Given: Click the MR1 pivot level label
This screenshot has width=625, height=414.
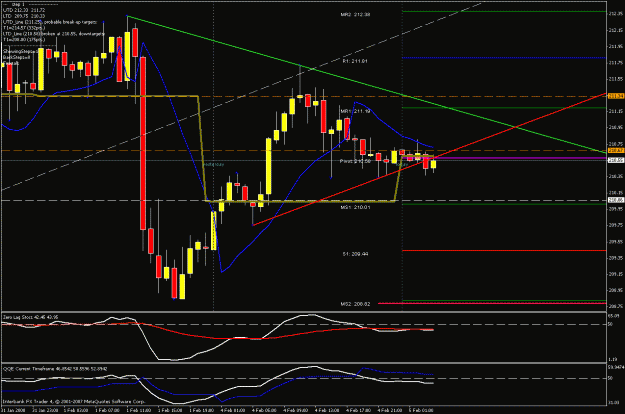Looking at the screenshot, I should coord(355,111).
